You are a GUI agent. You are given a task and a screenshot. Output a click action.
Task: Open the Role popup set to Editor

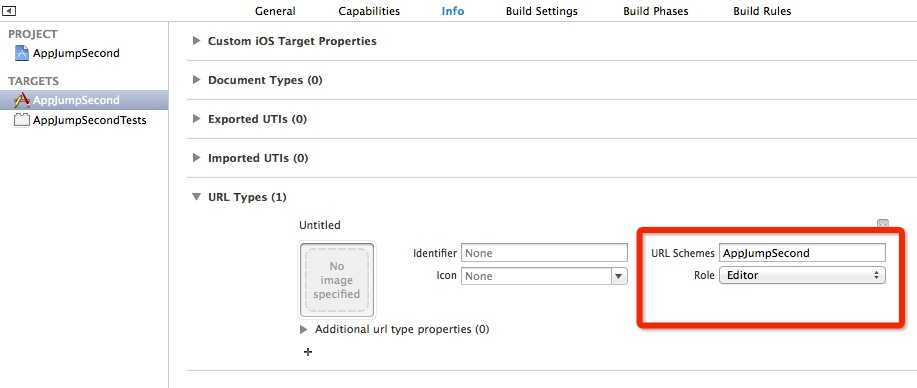[802, 275]
